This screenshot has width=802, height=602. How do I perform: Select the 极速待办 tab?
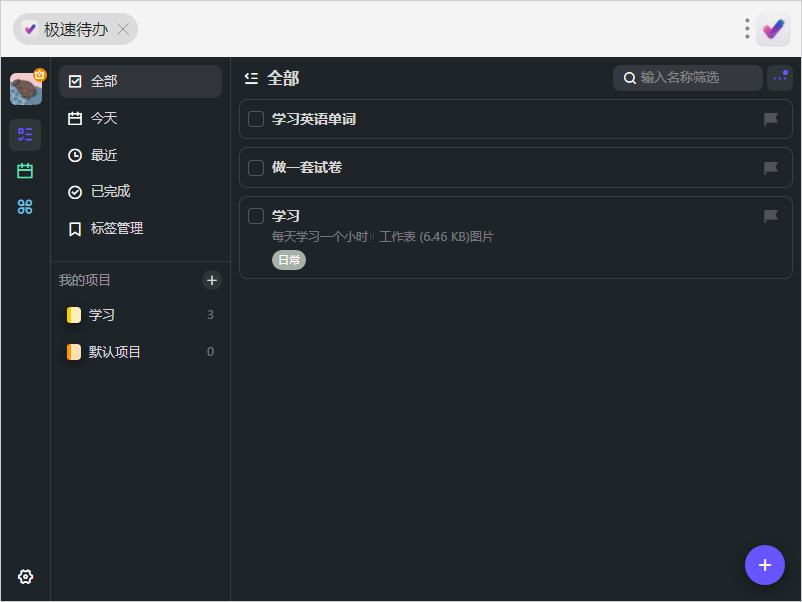(x=75, y=29)
